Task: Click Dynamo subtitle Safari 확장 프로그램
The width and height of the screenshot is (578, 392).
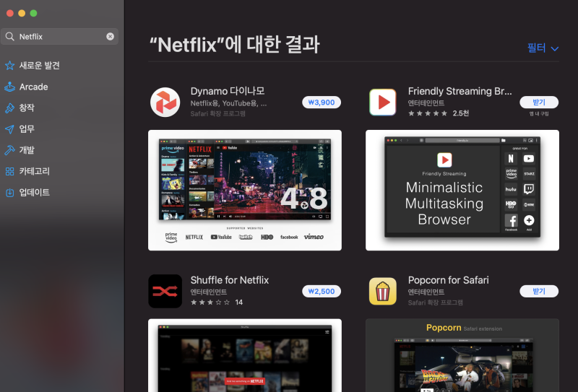Action: click(218, 113)
